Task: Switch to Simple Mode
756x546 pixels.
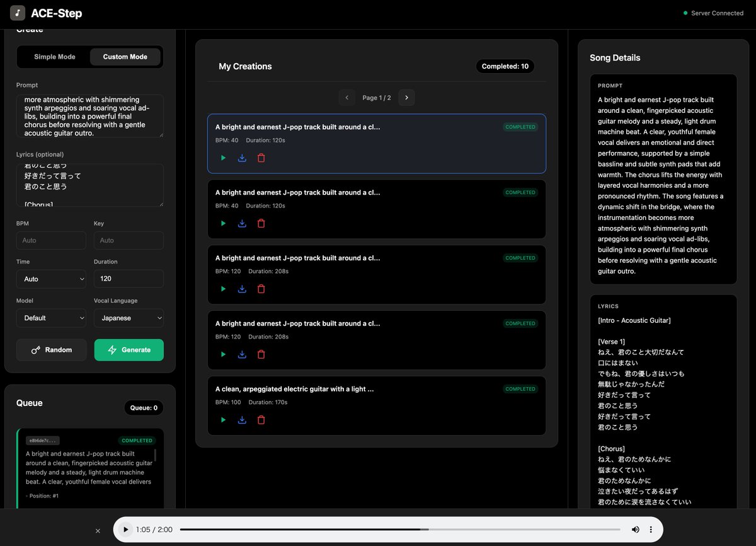Action: coord(54,57)
